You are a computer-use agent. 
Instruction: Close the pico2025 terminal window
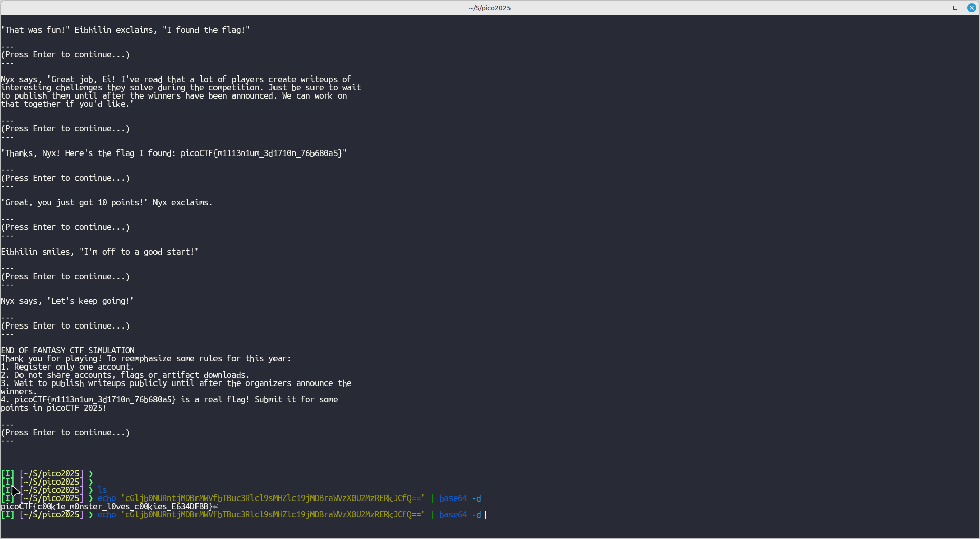point(972,8)
